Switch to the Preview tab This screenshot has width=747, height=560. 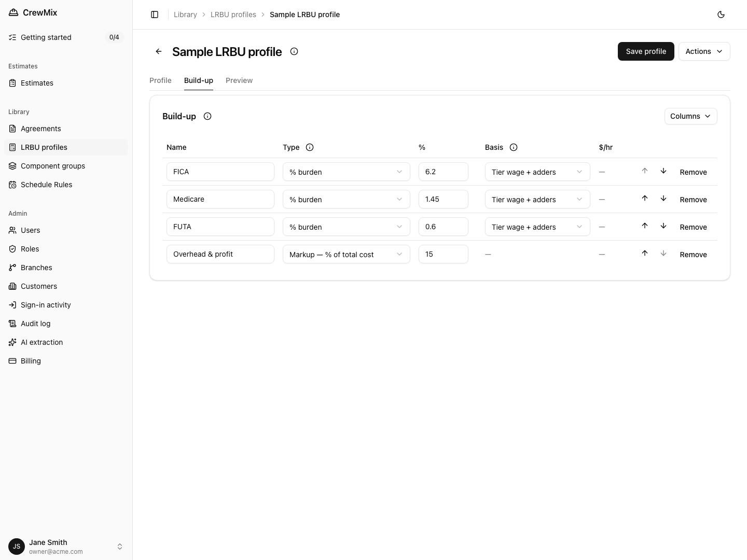239,80
